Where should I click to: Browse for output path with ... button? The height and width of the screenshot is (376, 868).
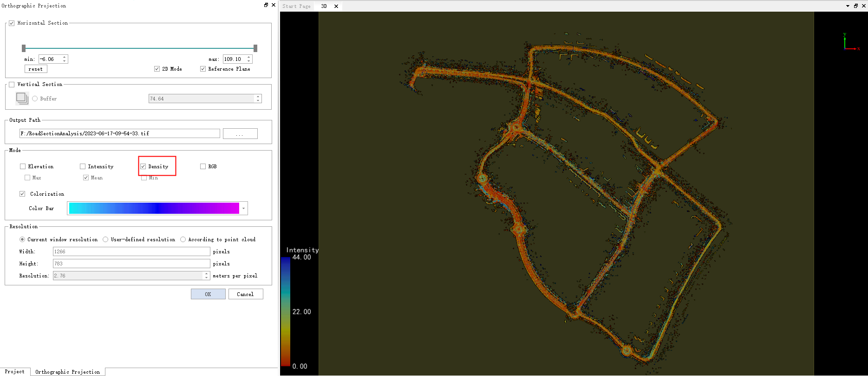point(240,133)
